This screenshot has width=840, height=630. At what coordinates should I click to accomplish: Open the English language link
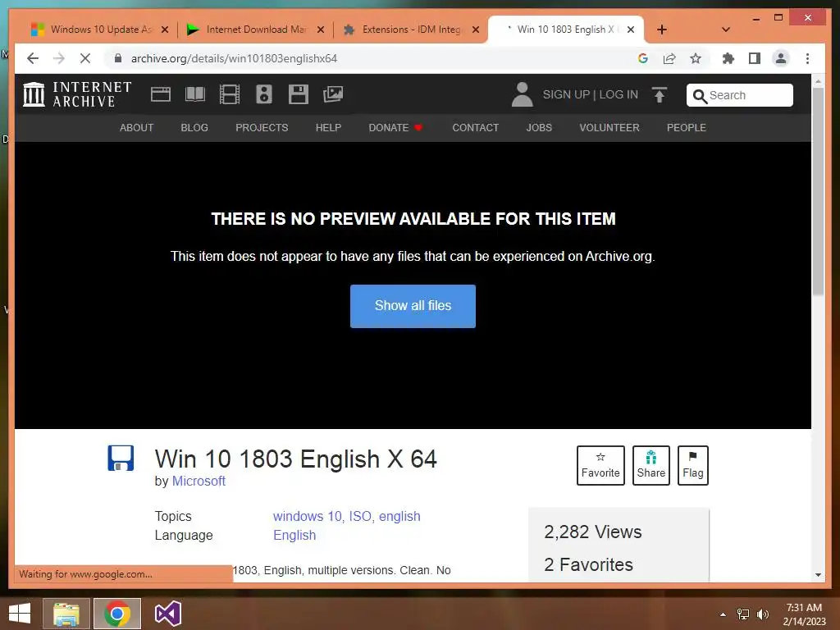pyautogui.click(x=294, y=535)
